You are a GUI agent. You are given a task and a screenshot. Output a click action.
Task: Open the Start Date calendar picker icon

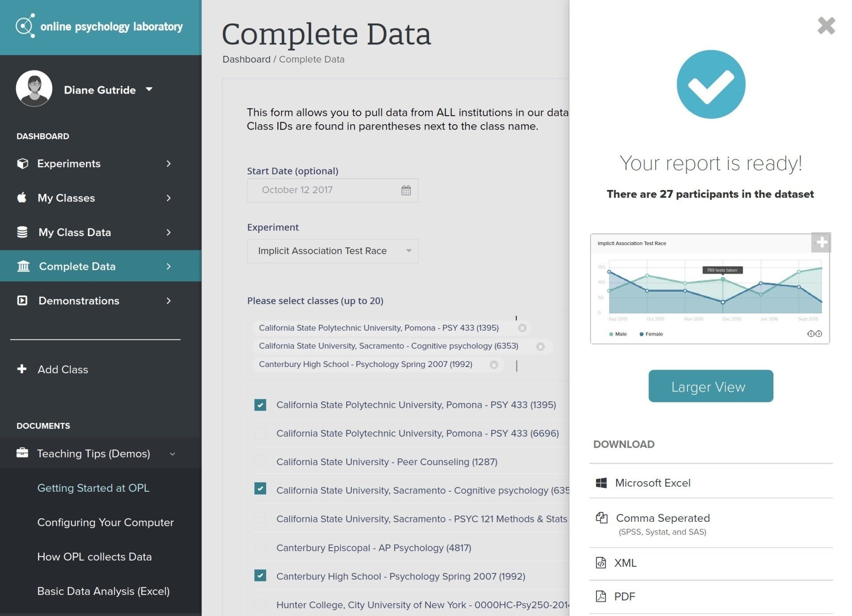coord(406,190)
